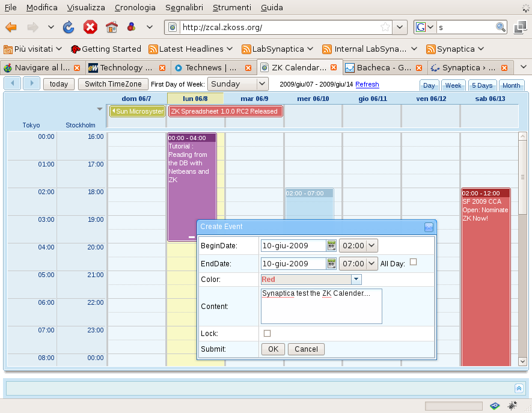Click the browser Back arrow button

[11, 27]
